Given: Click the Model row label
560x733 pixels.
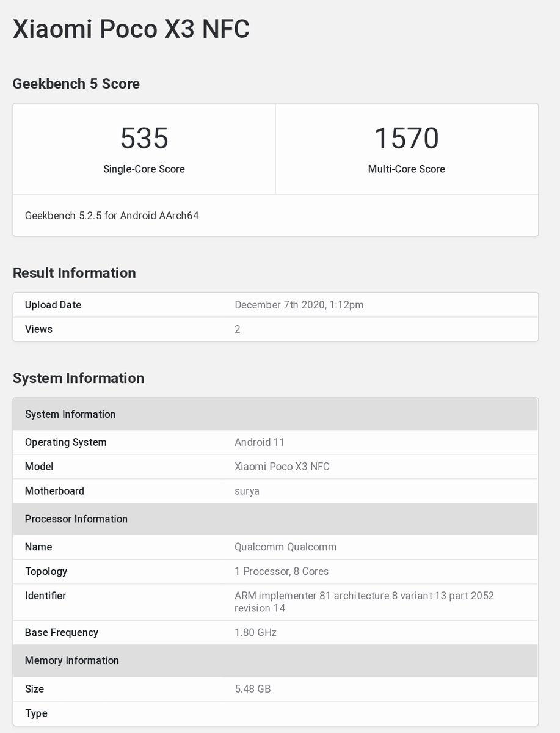Looking at the screenshot, I should click(x=39, y=467).
